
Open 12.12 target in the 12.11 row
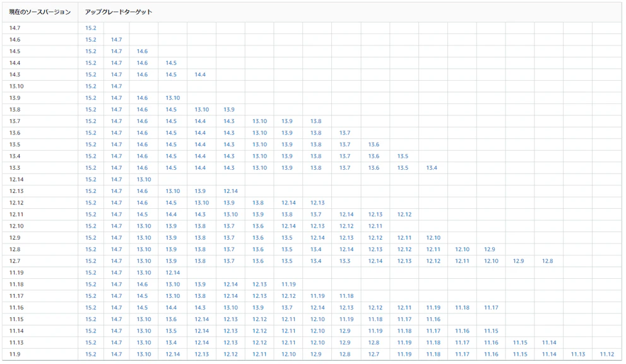click(x=405, y=214)
